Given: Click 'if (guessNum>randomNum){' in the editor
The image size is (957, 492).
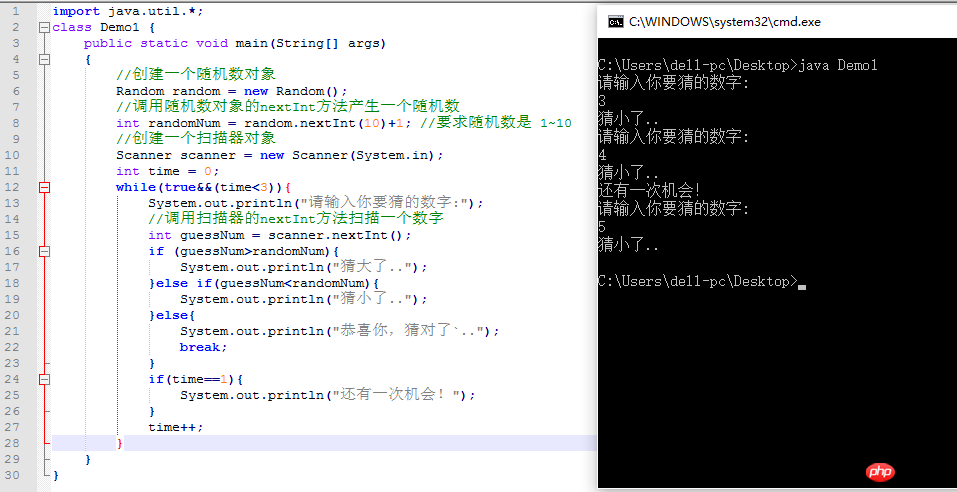Looking at the screenshot, I should pyautogui.click(x=244, y=251).
